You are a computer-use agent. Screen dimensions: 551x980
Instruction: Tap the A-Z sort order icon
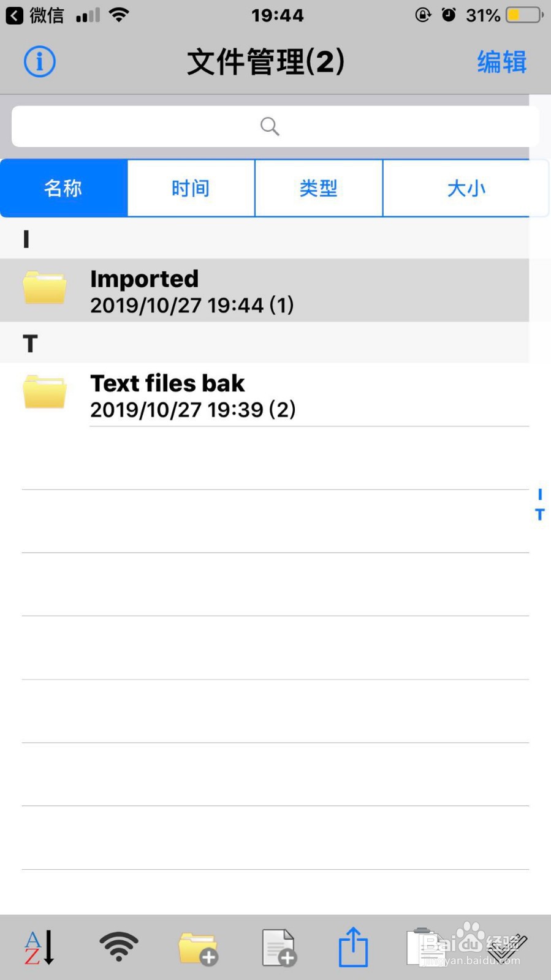(x=39, y=947)
